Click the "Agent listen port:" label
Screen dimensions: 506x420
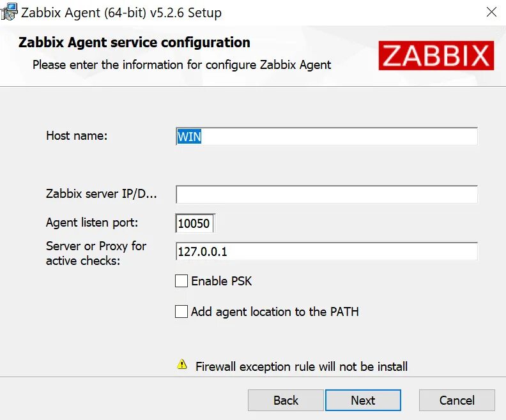tap(92, 223)
